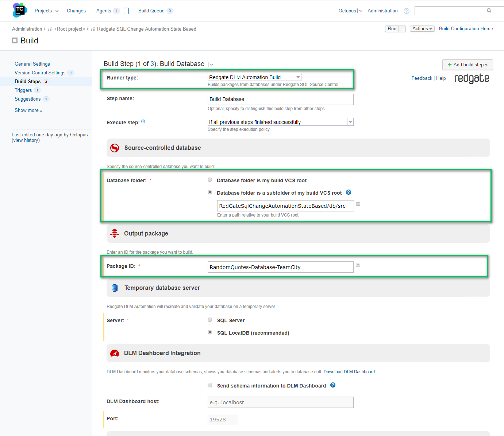The width and height of the screenshot is (504, 436).
Task: Open the help question mark icon in header
Action: tap(407, 11)
